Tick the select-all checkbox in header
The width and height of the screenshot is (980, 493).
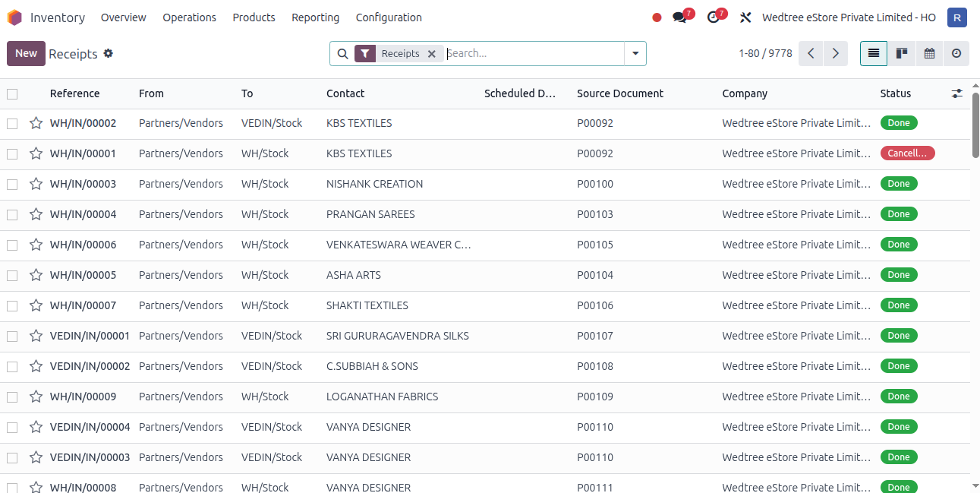click(12, 94)
